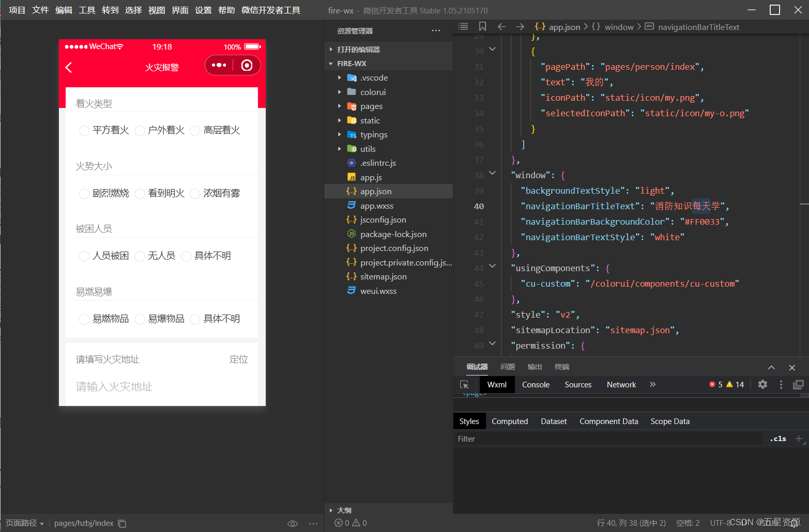Click the red error count badge
Image resolution: width=809 pixels, height=532 pixels.
[x=716, y=384]
